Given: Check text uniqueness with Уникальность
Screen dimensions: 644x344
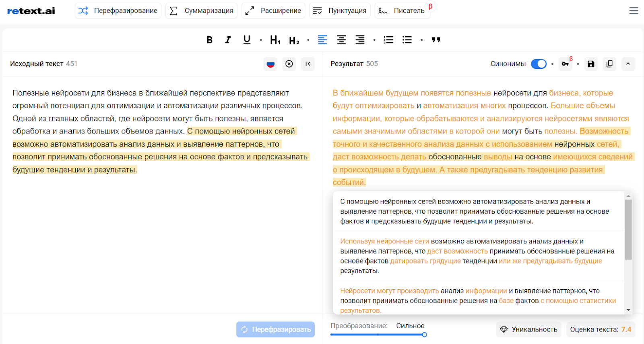Looking at the screenshot, I should pos(528,330).
